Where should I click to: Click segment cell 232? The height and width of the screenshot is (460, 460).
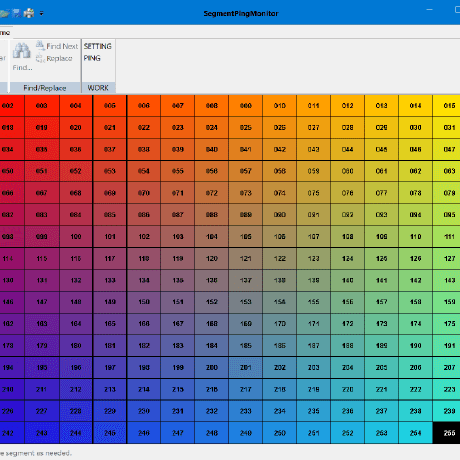(212, 411)
